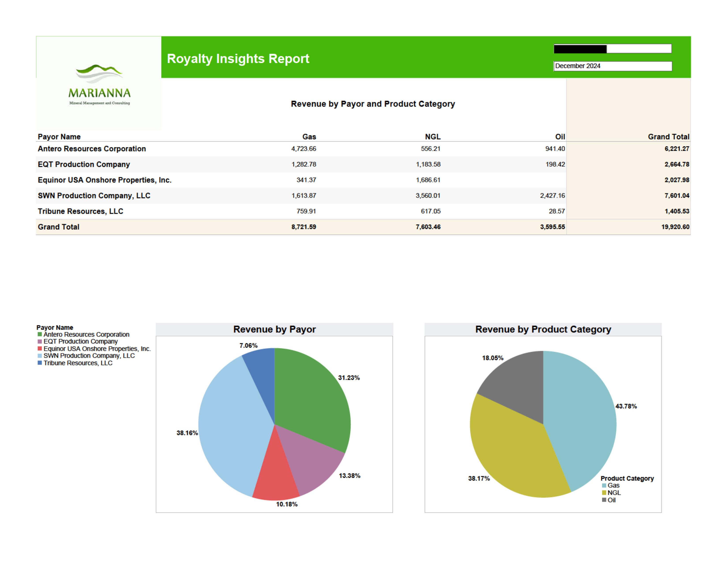This screenshot has height=563, width=728.
Task: Select the December 2024 date field
Action: coord(613,66)
